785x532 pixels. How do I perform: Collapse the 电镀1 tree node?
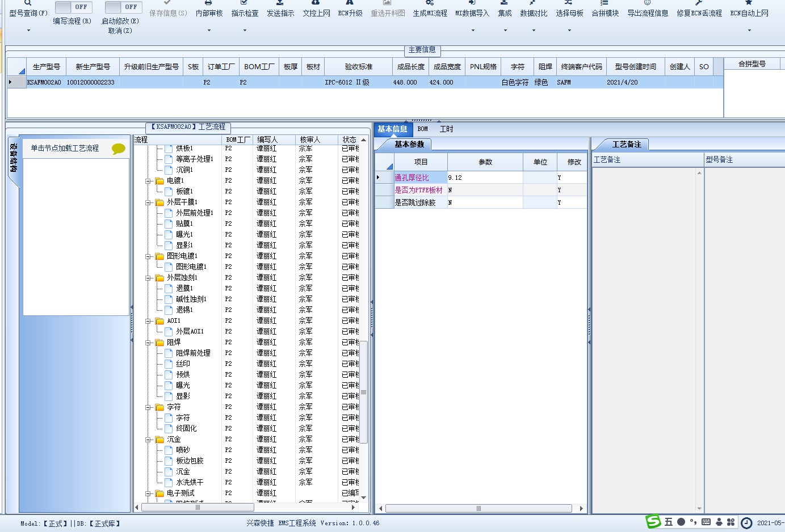[x=148, y=181]
